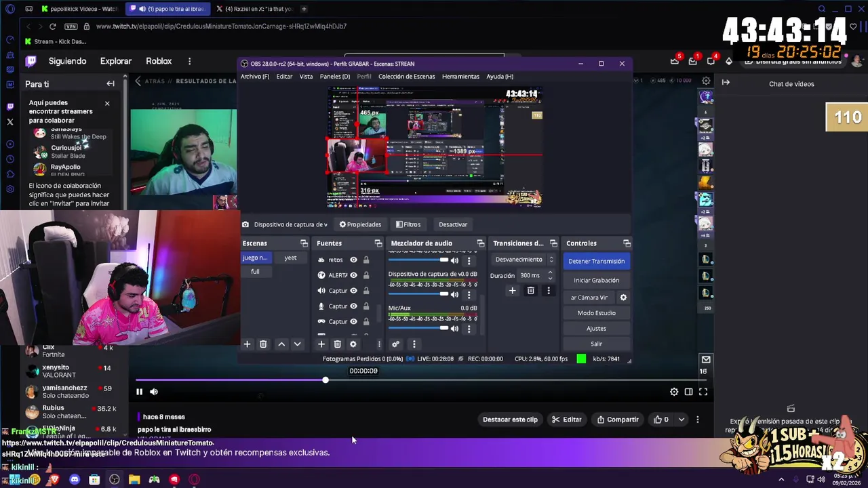
Task: Mute Dispositivo de captura speaker icon
Action: pos(454,295)
